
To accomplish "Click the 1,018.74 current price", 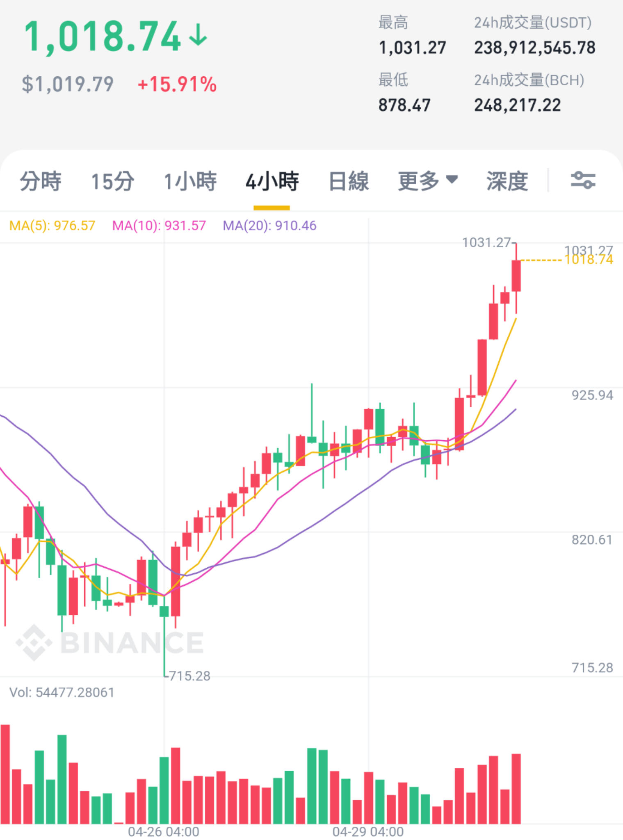I will point(103,37).
